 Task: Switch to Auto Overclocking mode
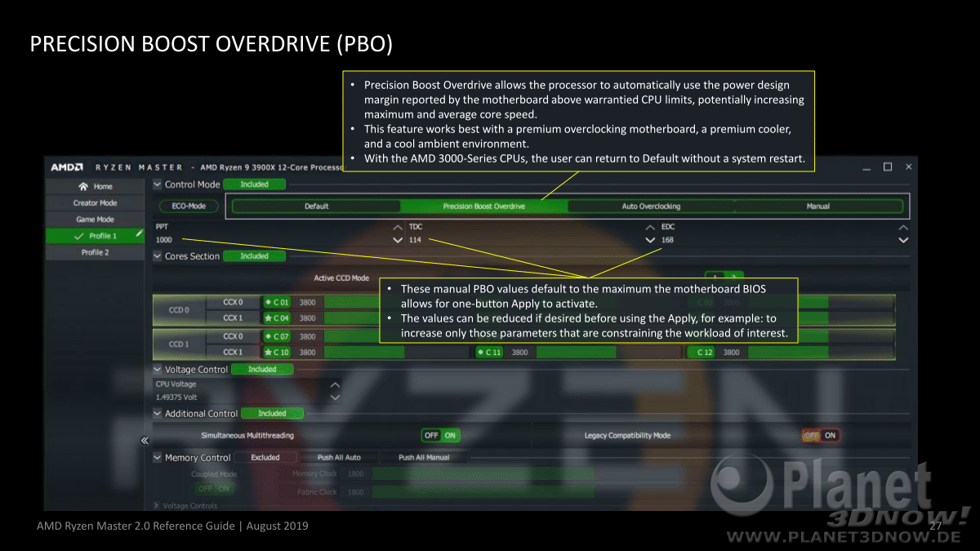(651, 206)
